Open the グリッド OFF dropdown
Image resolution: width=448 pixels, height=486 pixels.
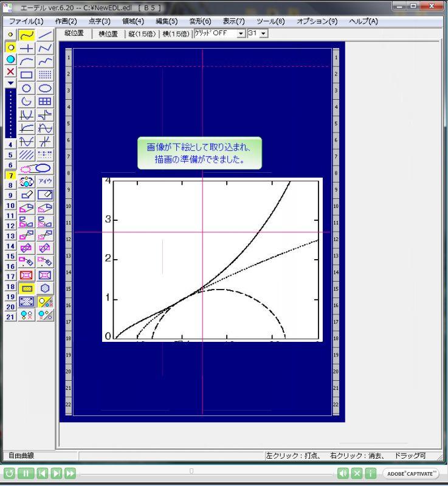(241, 33)
